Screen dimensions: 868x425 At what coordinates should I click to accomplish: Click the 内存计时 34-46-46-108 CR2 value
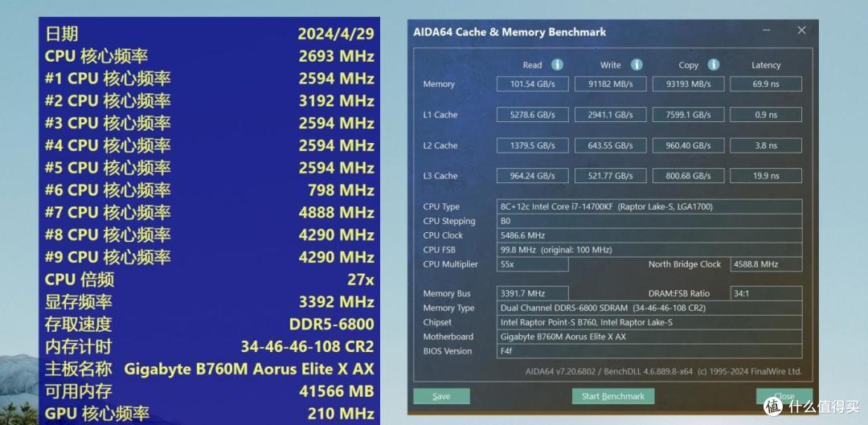click(x=307, y=346)
